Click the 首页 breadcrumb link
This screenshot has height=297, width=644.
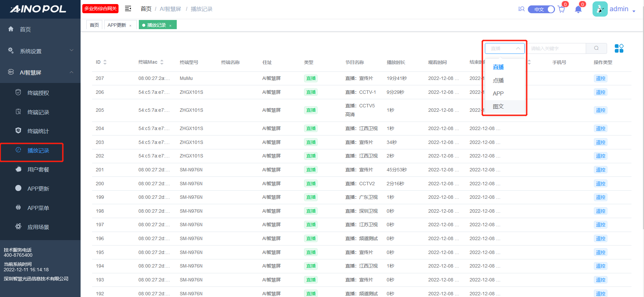[146, 9]
